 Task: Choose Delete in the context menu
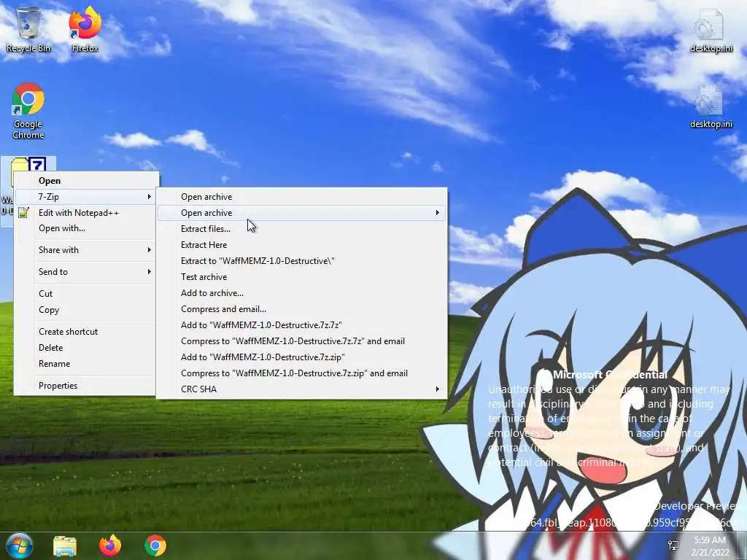click(x=85, y=348)
